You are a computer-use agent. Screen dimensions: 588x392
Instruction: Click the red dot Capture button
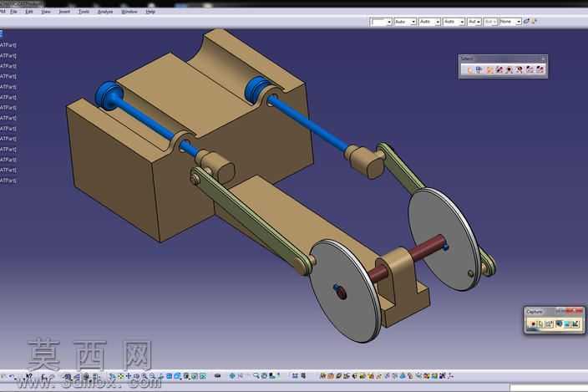(x=533, y=323)
